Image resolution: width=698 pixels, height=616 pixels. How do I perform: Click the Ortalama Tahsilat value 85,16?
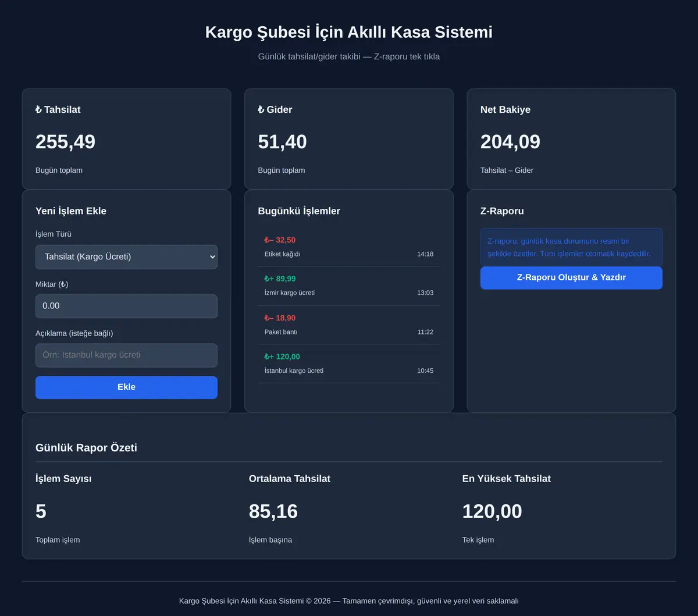tap(273, 512)
